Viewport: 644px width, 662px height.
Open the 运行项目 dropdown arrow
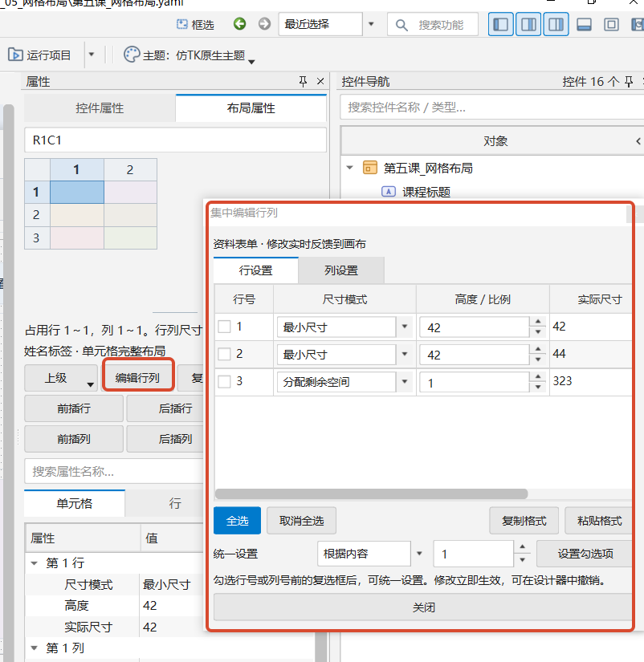[x=92, y=55]
